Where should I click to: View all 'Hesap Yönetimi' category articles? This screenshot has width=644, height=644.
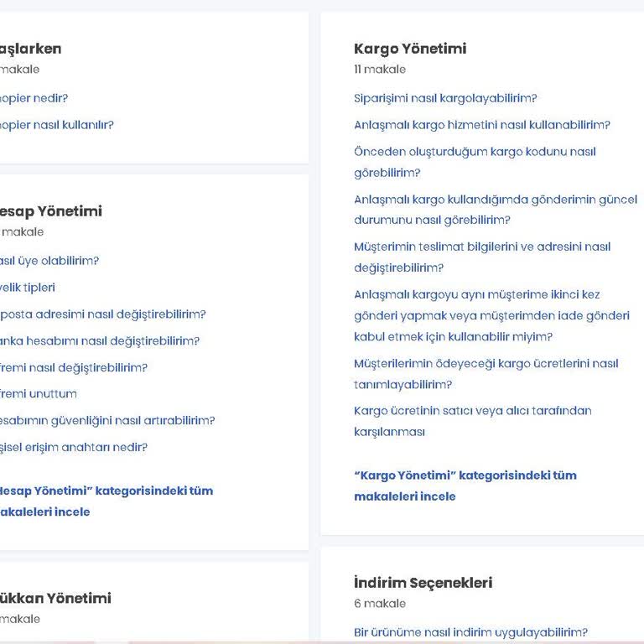(106, 501)
